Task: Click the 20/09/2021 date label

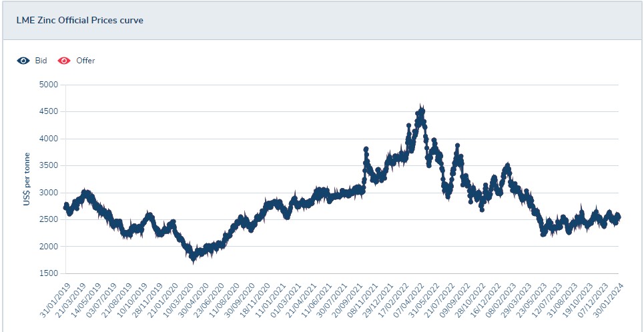Action: (x=348, y=299)
